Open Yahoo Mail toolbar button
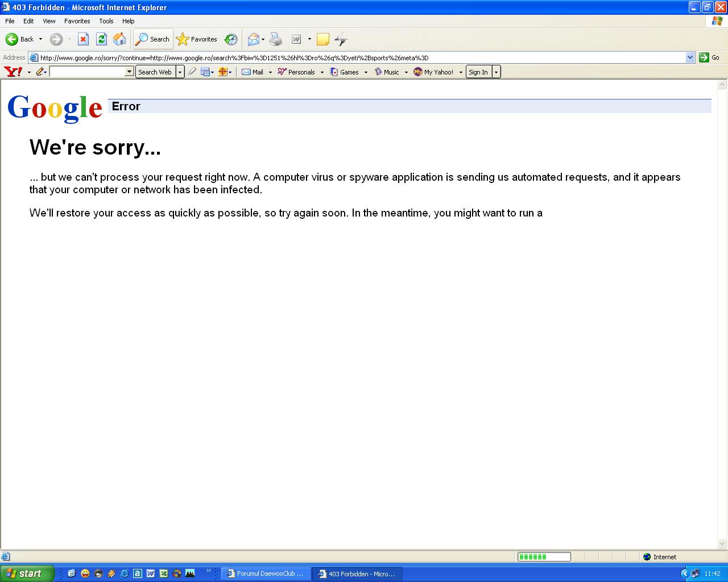Image resolution: width=728 pixels, height=582 pixels. [252, 72]
